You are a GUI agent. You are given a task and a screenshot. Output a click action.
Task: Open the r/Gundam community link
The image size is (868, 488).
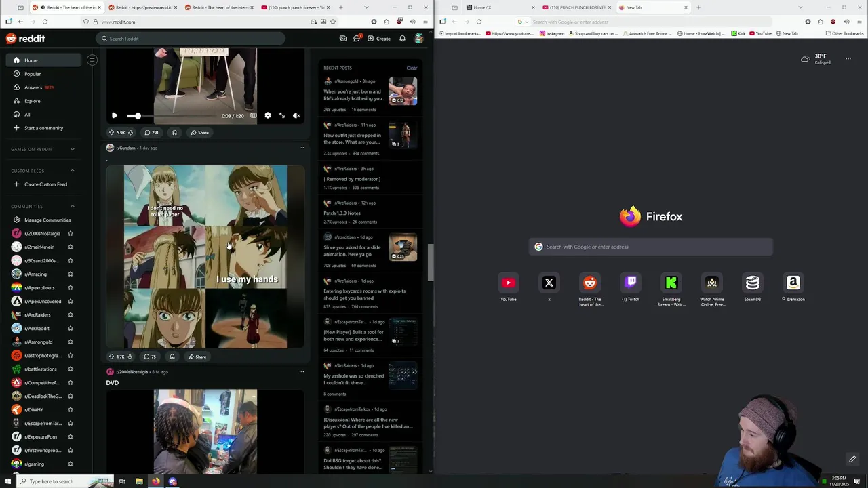coord(125,148)
